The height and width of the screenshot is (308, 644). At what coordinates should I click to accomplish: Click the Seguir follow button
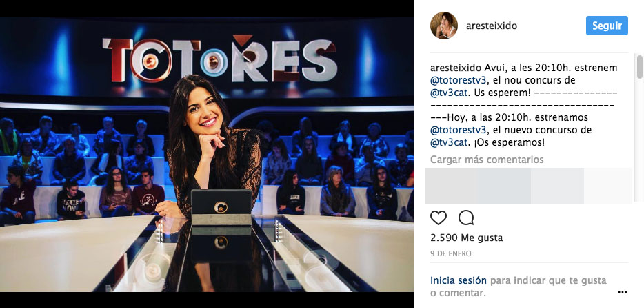pos(607,26)
